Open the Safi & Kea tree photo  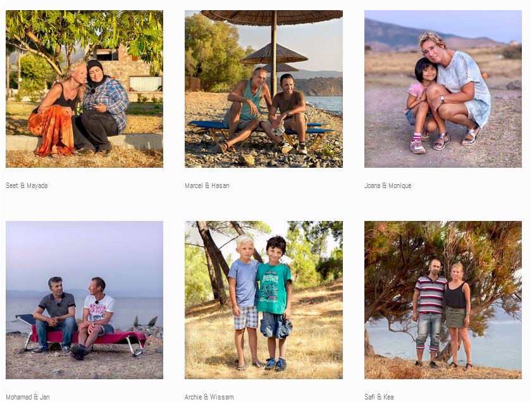pyautogui.click(x=443, y=300)
